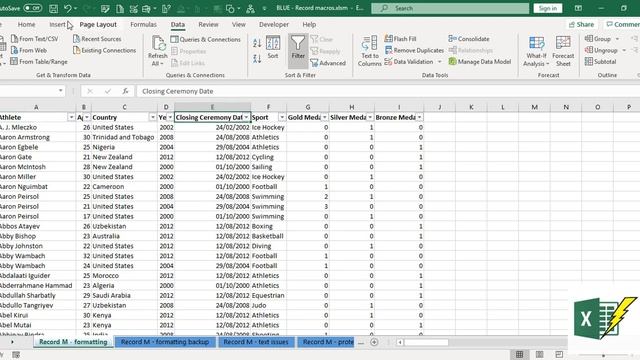
Task: Click the Undo icon
Action: tap(68, 8)
